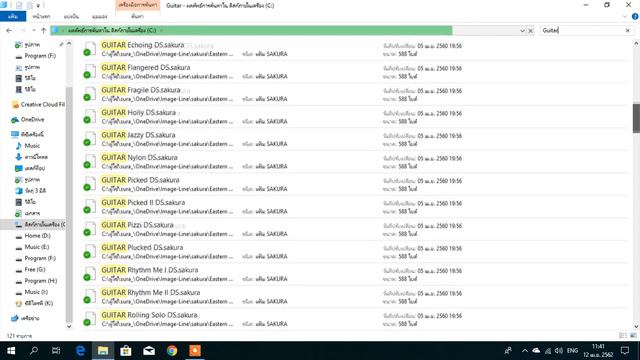The image size is (640, 360).
Task: Open Creative Cloud Files in sidebar
Action: (38, 104)
